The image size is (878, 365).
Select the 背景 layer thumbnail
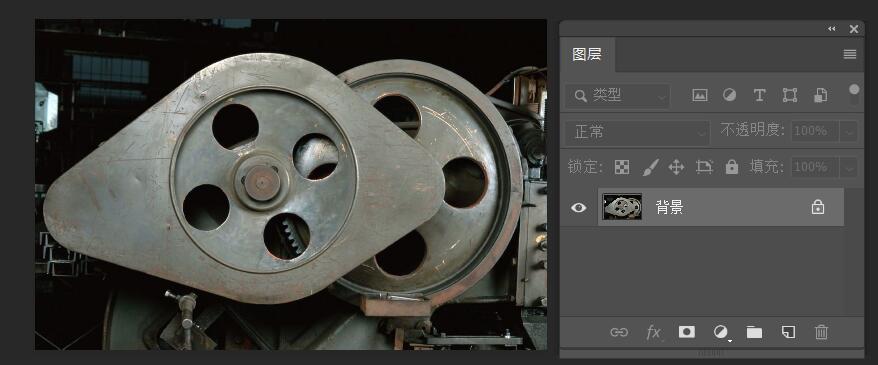pos(622,207)
